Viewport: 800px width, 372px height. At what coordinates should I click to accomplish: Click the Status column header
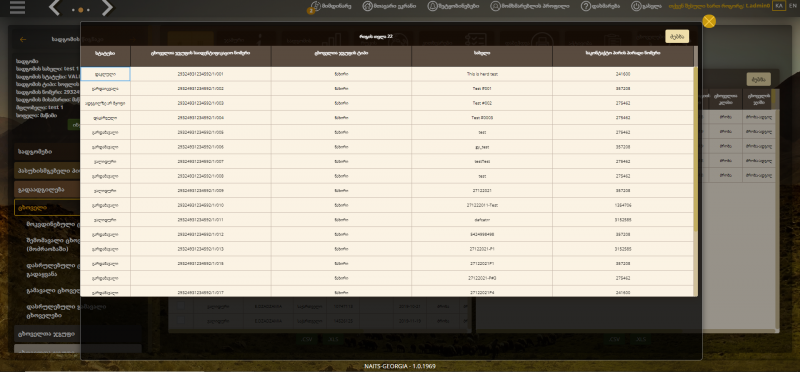(x=105, y=56)
